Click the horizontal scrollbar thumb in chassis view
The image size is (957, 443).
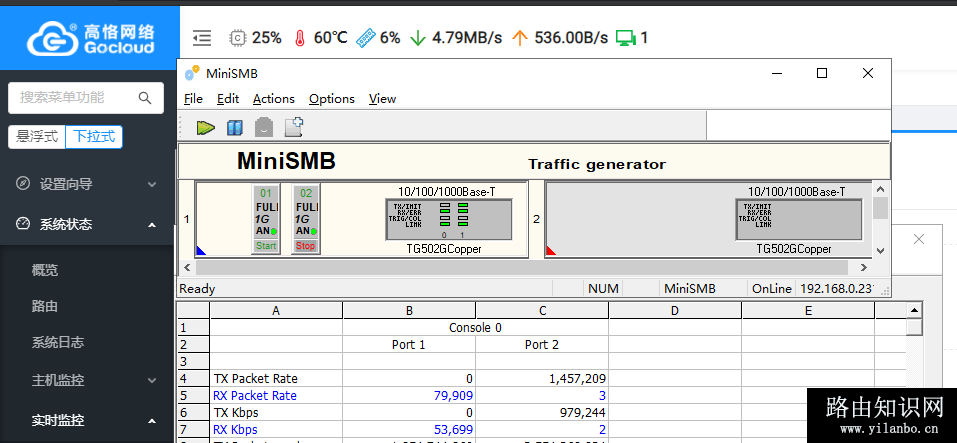pyautogui.click(x=522, y=267)
